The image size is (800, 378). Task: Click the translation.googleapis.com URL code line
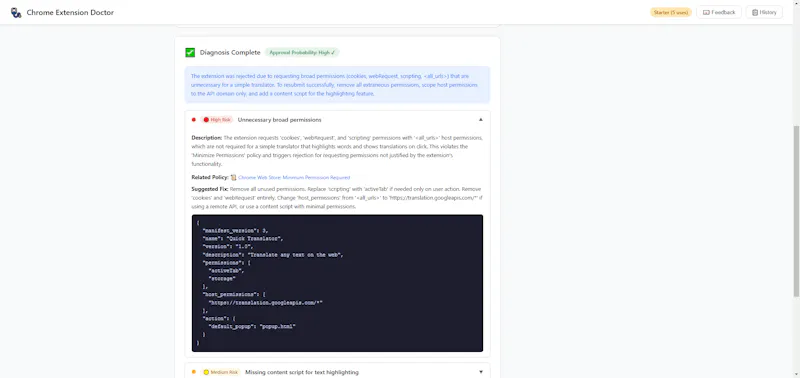tap(265, 303)
